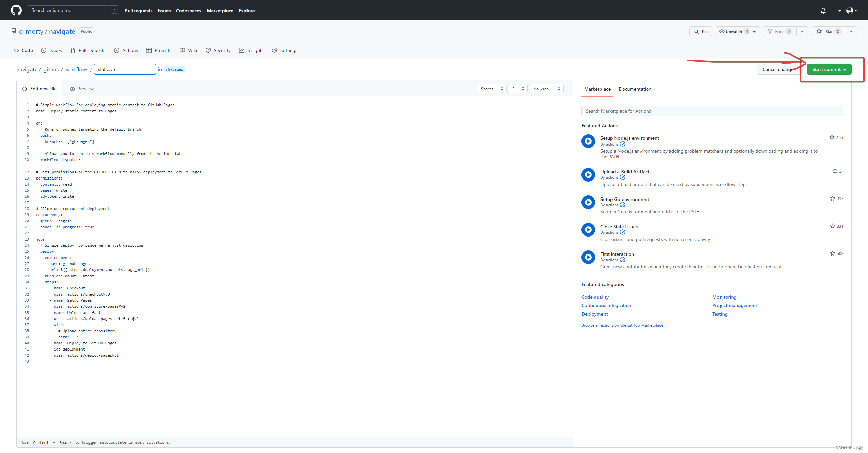Switch to the Documentation tab
Viewport: 868px width, 453px height.
[635, 89]
